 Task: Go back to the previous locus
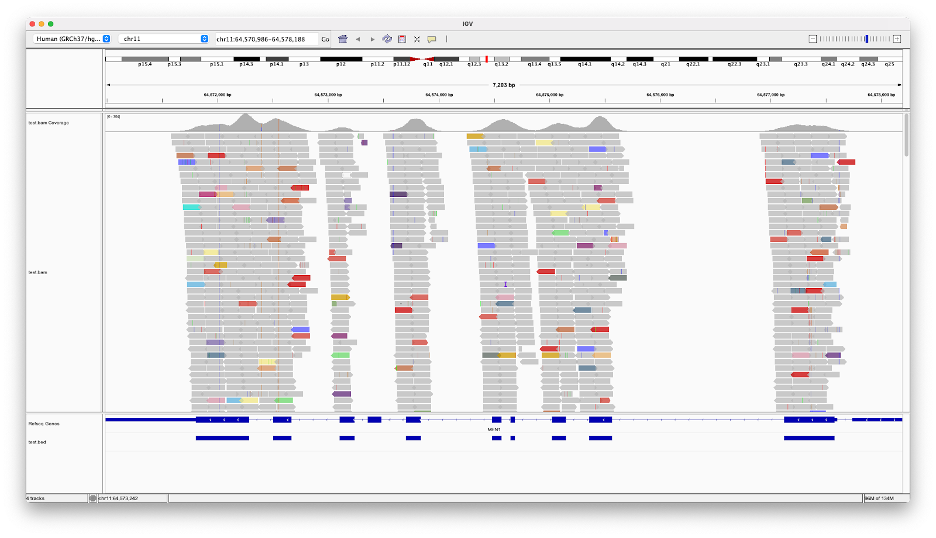pos(358,39)
